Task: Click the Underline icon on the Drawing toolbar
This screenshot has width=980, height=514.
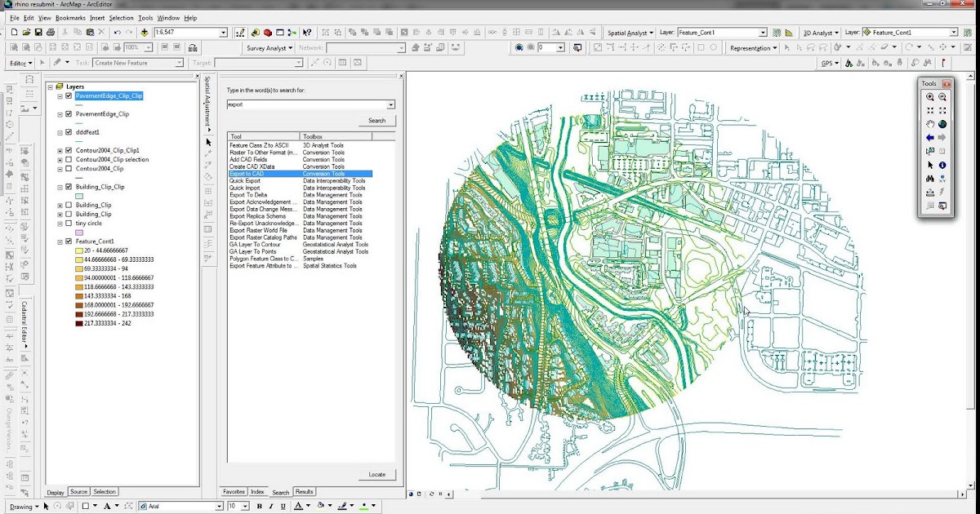Action: pyautogui.click(x=283, y=506)
